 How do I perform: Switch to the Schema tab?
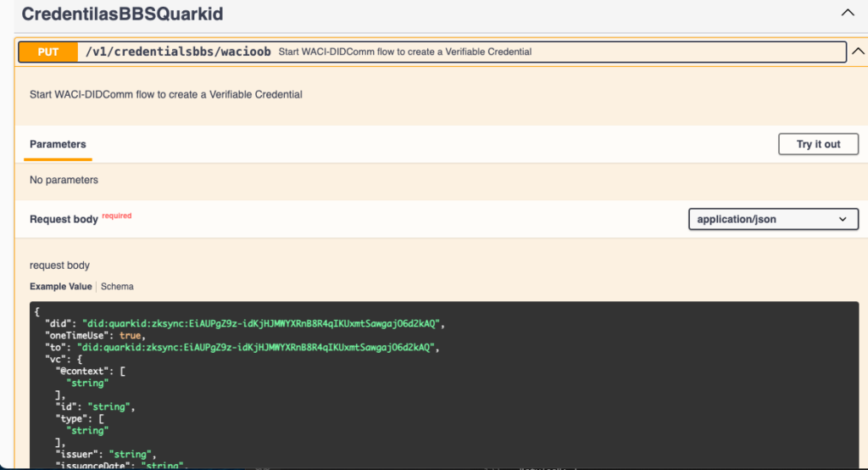117,287
